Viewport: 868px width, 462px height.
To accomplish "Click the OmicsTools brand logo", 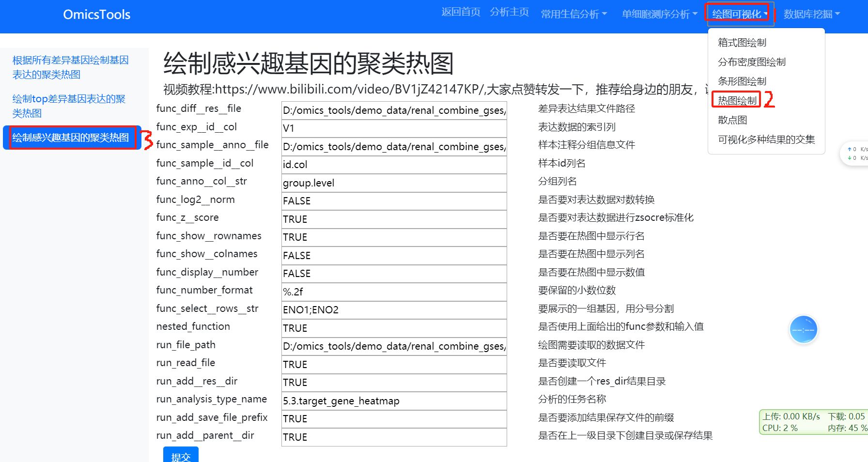I will coord(97,15).
